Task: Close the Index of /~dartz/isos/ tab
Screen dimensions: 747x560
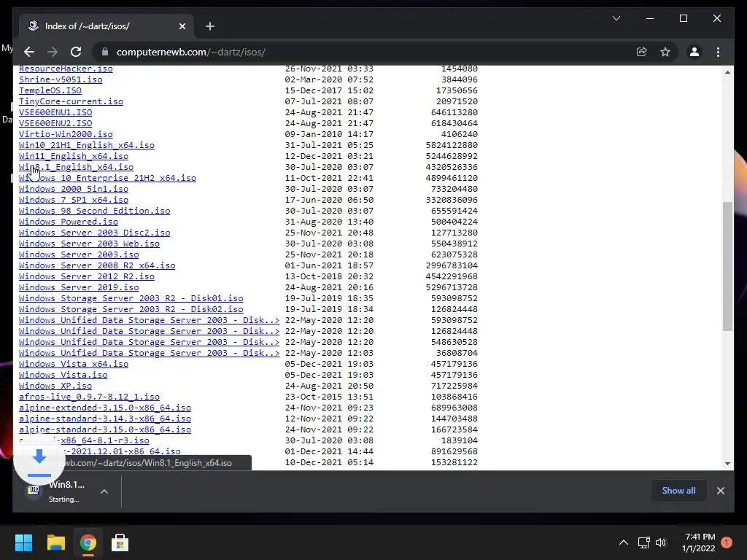Action: tap(182, 26)
